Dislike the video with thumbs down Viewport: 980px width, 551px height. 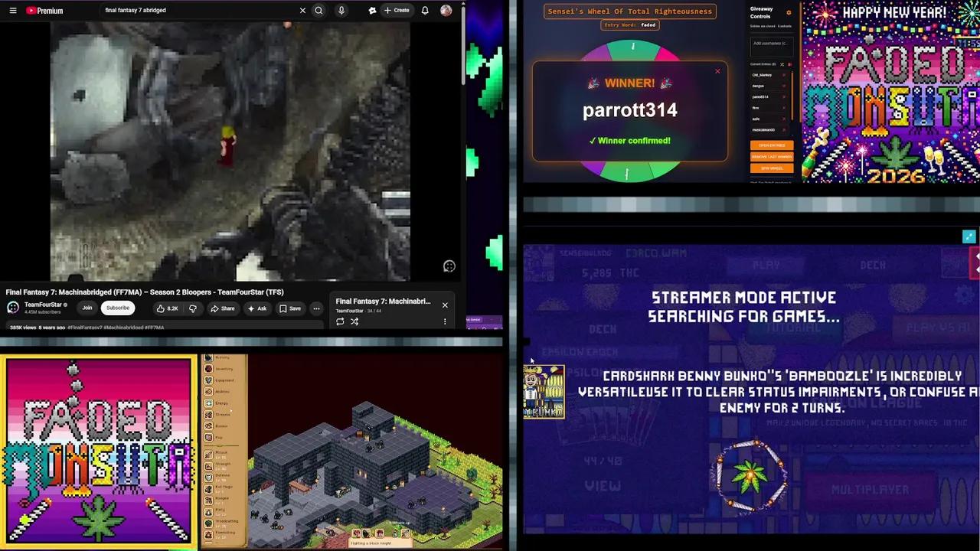[x=193, y=308]
